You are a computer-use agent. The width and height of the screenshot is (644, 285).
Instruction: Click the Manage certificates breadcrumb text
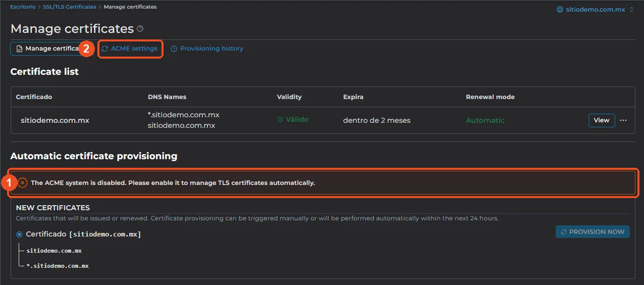tap(130, 7)
